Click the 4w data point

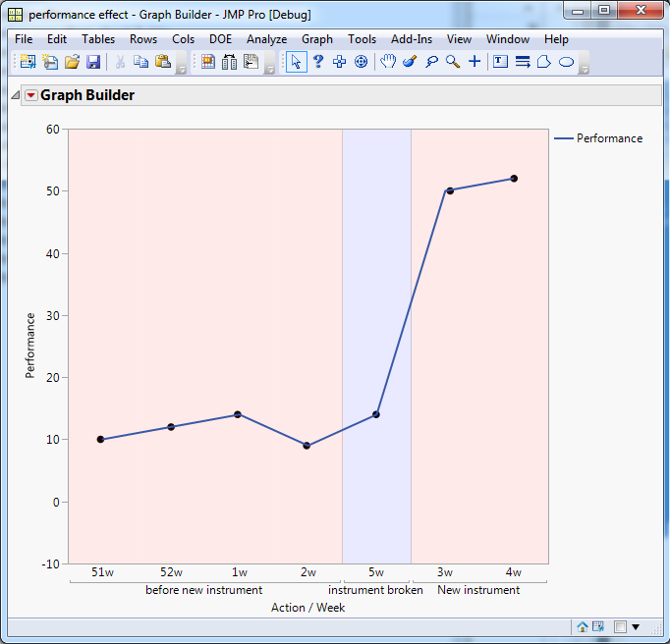514,179
